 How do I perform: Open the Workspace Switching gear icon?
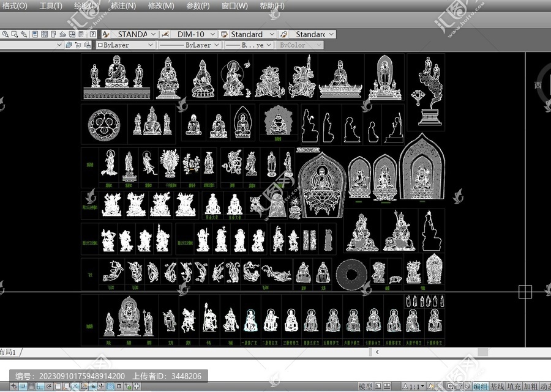[450, 386]
